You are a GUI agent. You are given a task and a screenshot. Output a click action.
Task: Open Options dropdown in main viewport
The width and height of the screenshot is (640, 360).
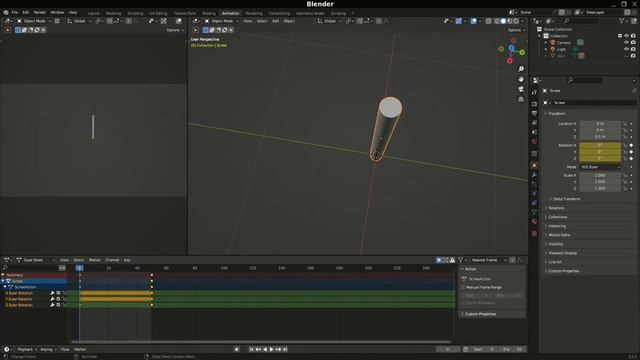pyautogui.click(x=516, y=30)
